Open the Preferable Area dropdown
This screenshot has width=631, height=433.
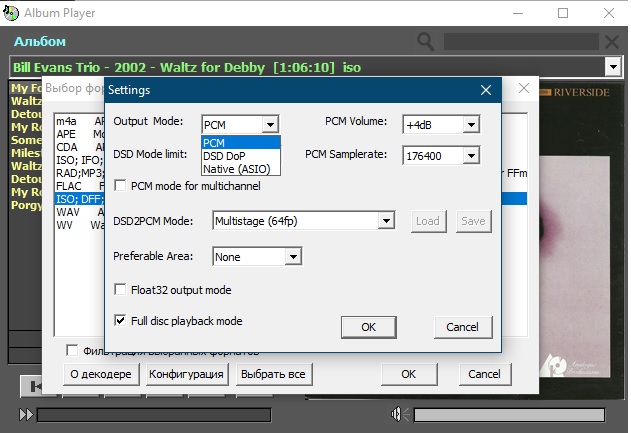[x=293, y=256]
